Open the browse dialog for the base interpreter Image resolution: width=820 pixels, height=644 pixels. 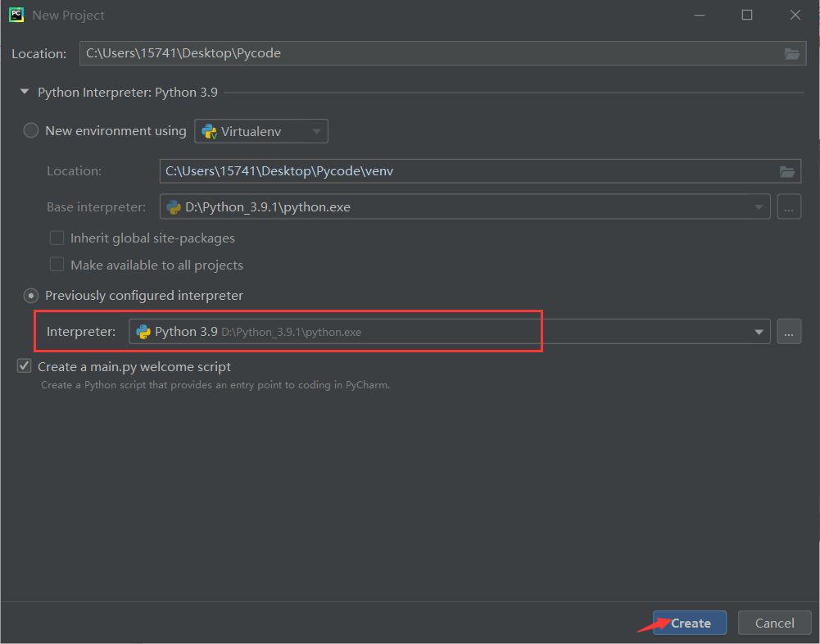(789, 207)
